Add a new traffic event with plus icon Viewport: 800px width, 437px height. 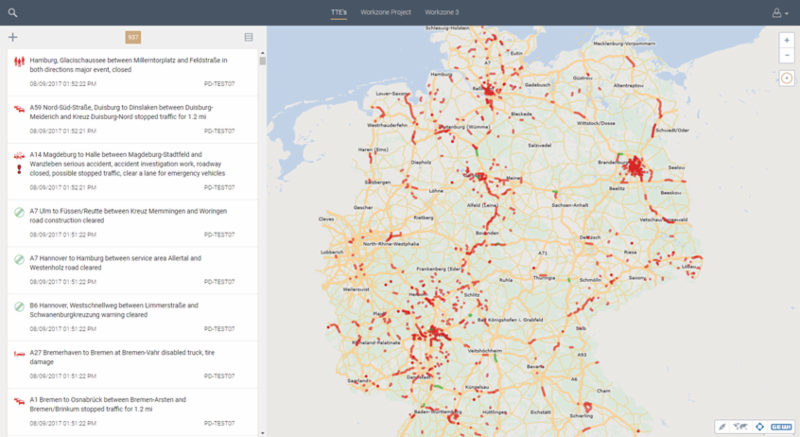click(x=12, y=37)
